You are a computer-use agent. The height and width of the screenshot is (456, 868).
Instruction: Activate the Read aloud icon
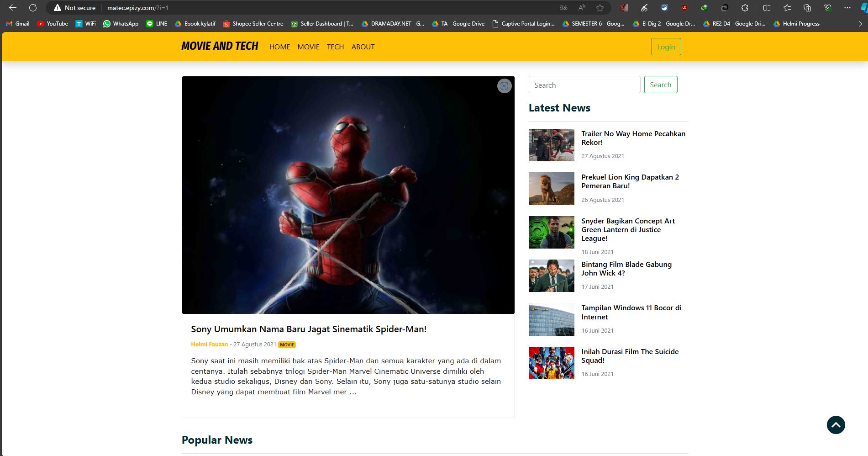tap(582, 8)
